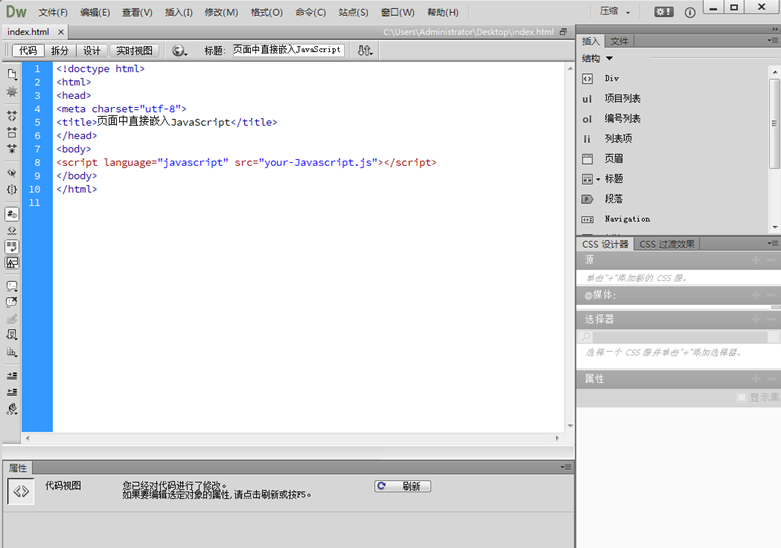Click code view icon in Properties panel
The width and height of the screenshot is (781, 548).
21,492
